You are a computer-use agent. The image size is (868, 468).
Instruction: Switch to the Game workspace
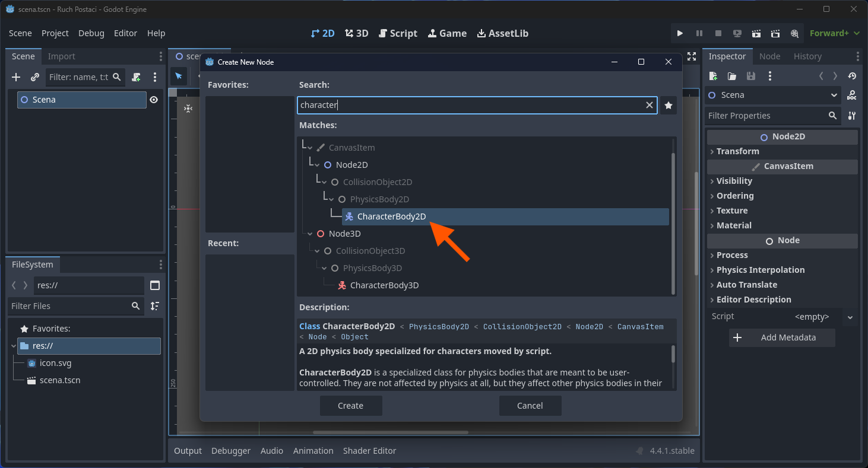point(447,33)
